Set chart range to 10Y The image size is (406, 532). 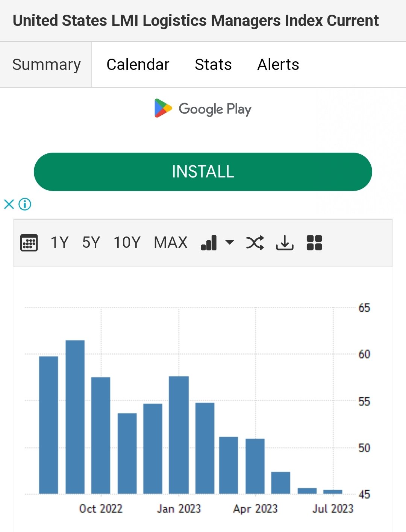[127, 243]
